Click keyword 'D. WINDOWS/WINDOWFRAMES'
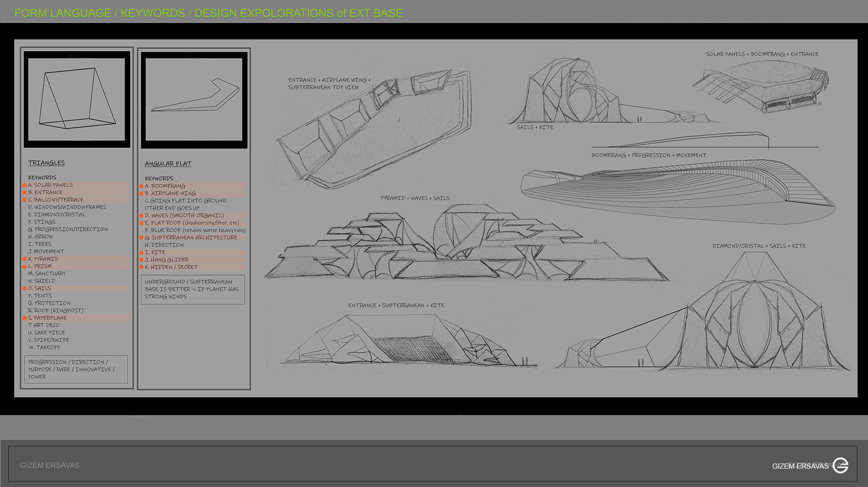The height and width of the screenshot is (487, 868). pos(67,207)
